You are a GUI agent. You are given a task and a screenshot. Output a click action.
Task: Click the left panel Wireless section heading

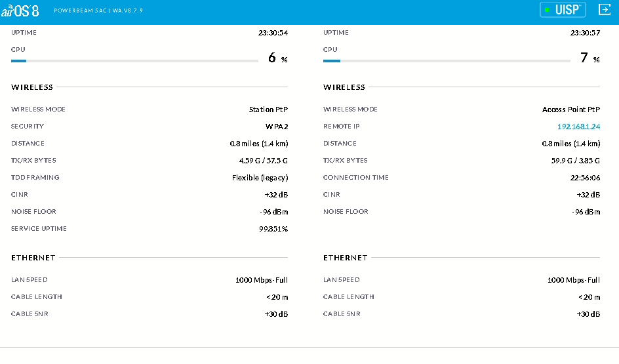point(32,87)
